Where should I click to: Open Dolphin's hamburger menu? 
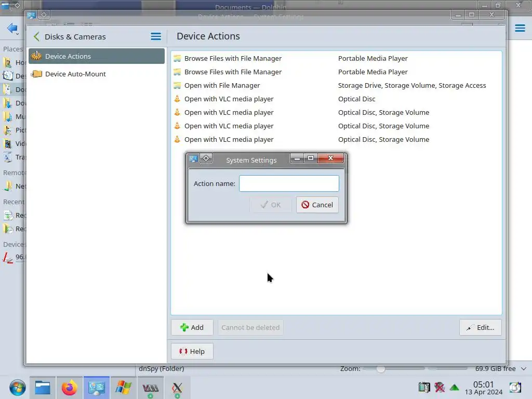[520, 28]
